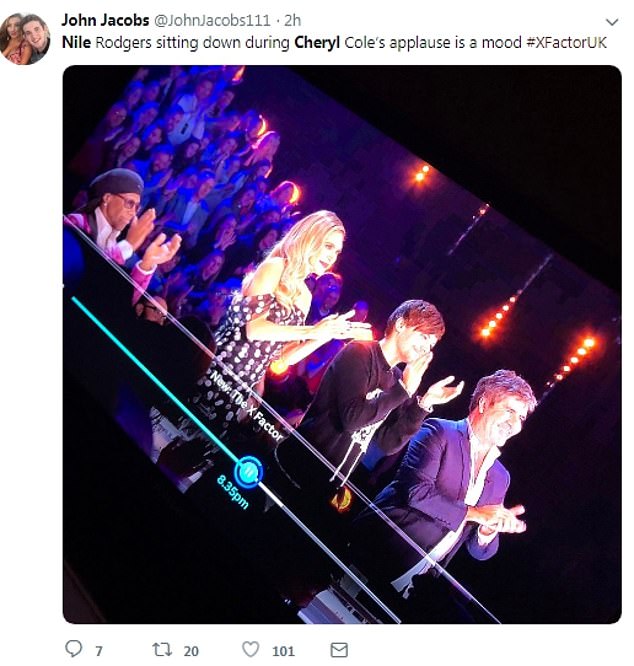This screenshot has width=634, height=666.
Task: Expand the tweet options chevron
Action: point(611,22)
